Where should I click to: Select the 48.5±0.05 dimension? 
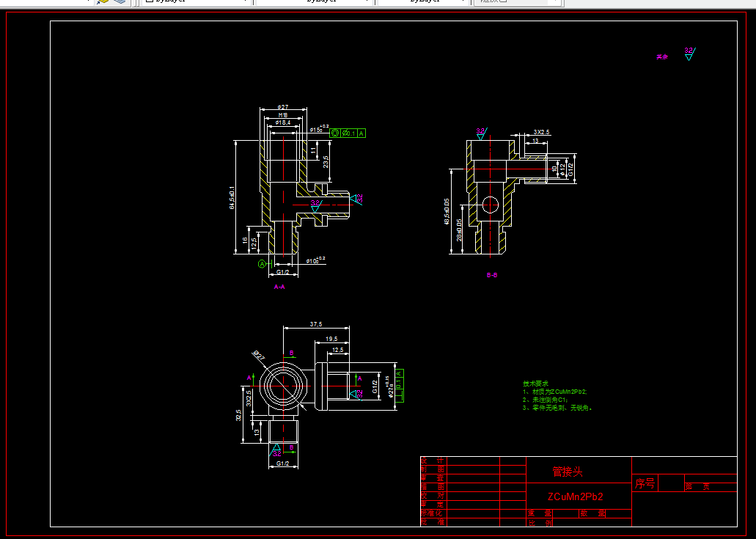coord(447,211)
